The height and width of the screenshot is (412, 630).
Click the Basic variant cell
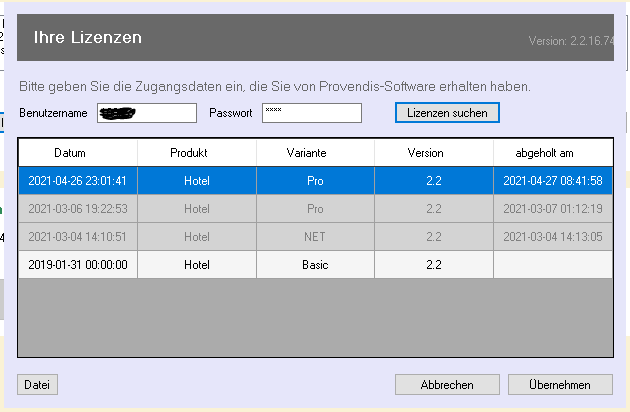tap(315, 265)
